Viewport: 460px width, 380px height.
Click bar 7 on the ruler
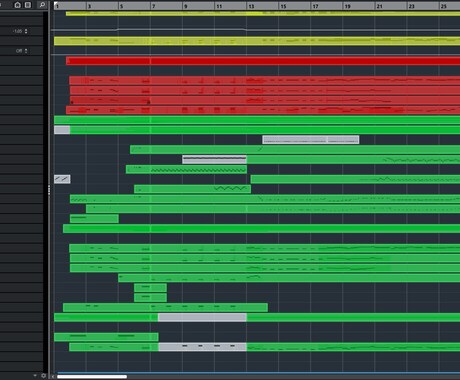pos(153,6)
